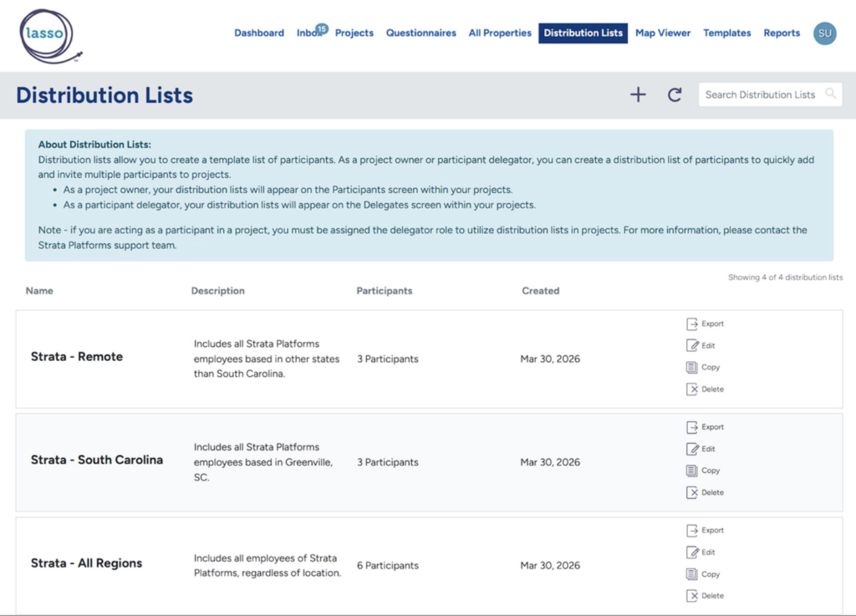Click Strata - Remote description text
This screenshot has width=856, height=616.
tap(267, 359)
